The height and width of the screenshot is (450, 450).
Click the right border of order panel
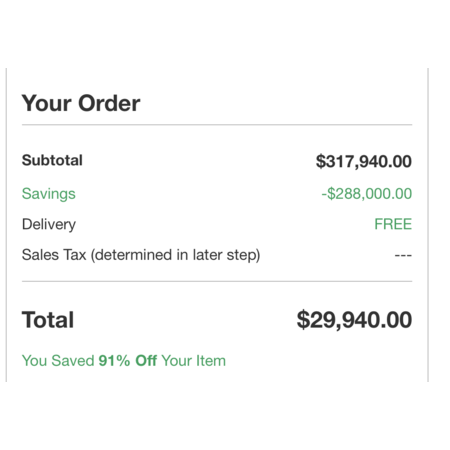point(428,225)
